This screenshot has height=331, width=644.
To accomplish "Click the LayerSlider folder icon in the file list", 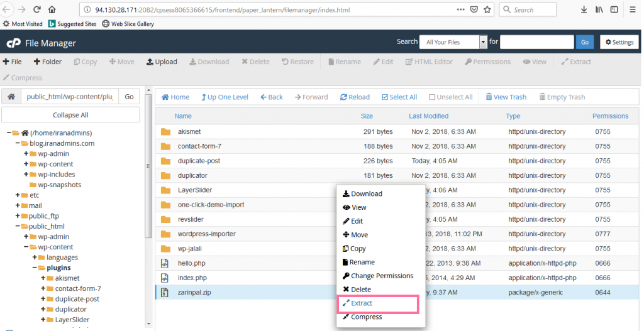I will tap(165, 190).
